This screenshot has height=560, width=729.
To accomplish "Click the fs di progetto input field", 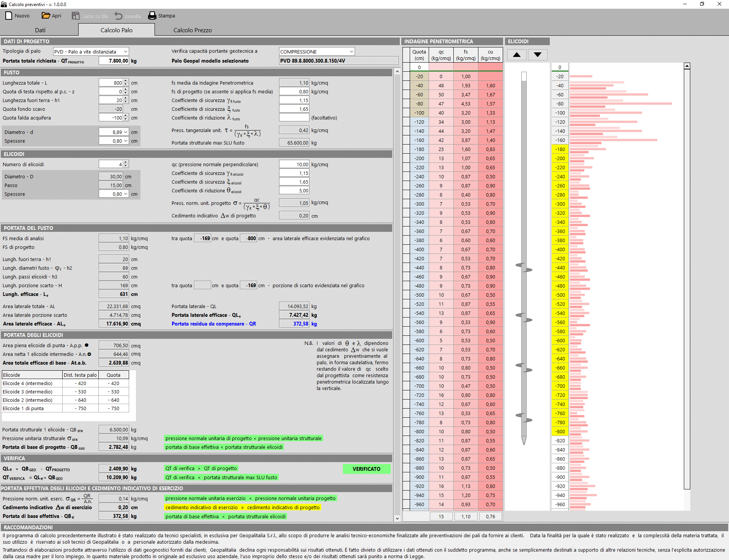I will click(294, 91).
